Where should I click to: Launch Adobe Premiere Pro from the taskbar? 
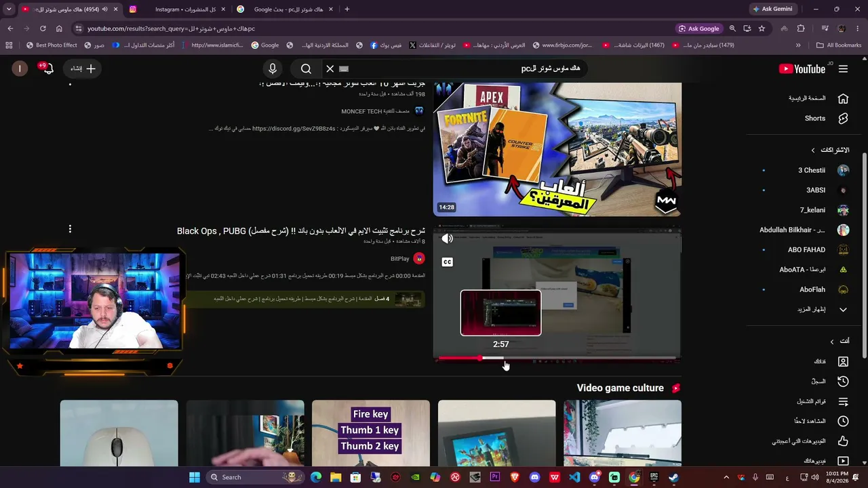(x=494, y=477)
